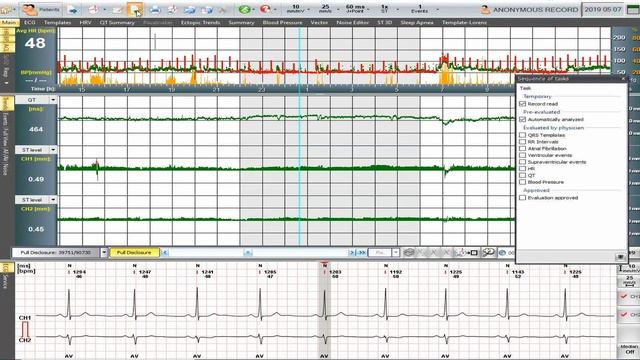Click the round blue icon after the magnifier
Image resolution: width=640 pixels, height=360 pixels.
coord(502,253)
